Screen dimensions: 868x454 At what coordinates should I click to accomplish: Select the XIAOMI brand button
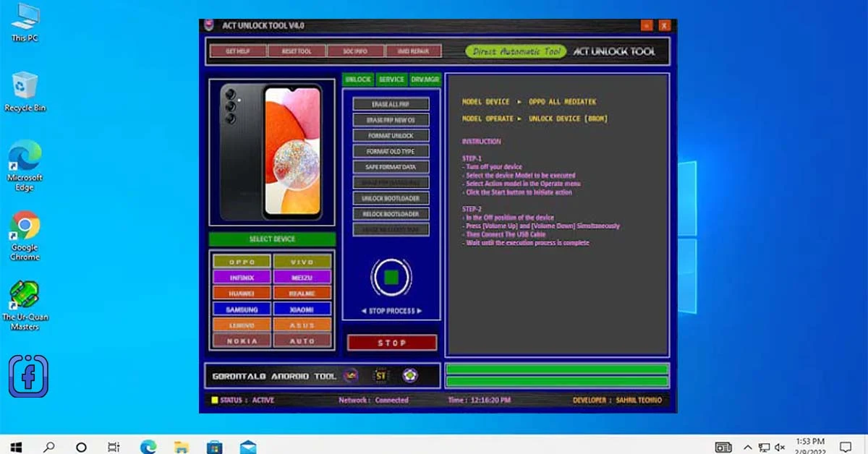[302, 309]
